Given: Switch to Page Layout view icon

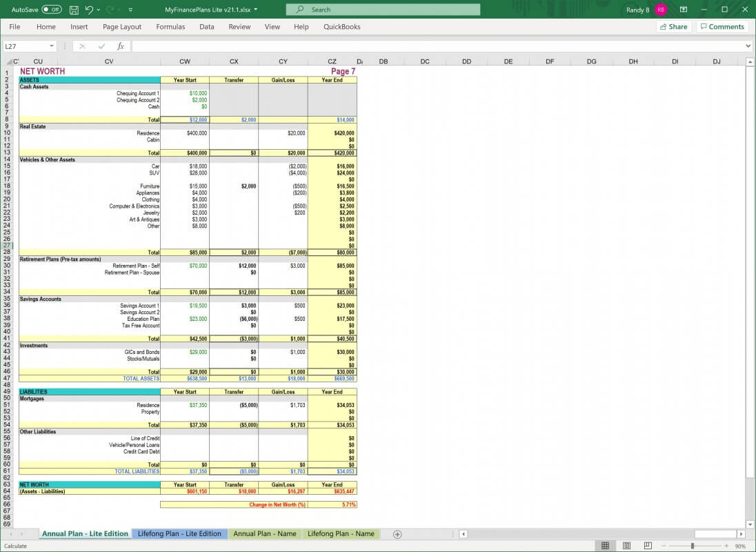Looking at the screenshot, I should (x=626, y=545).
